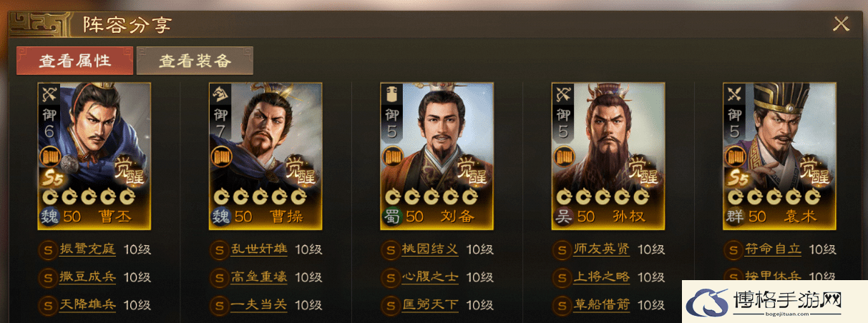
Task: Click the 觉醒 badge on 曹操's card
Action: pos(301,169)
